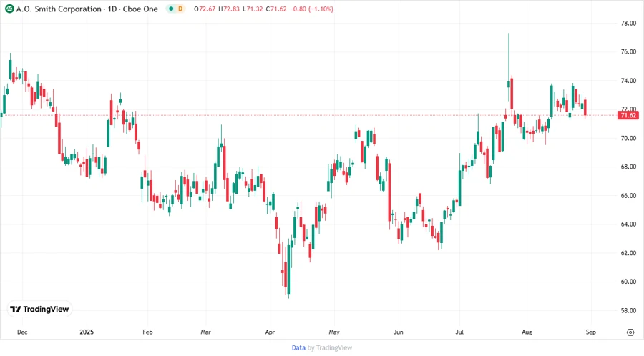Click the 68.00 price axis label
The height and width of the screenshot is (356, 644).
(x=628, y=167)
